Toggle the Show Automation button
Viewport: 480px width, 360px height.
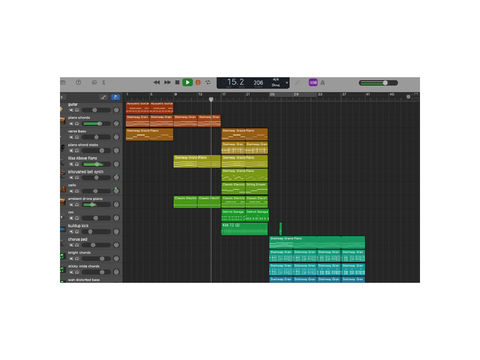click(104, 97)
